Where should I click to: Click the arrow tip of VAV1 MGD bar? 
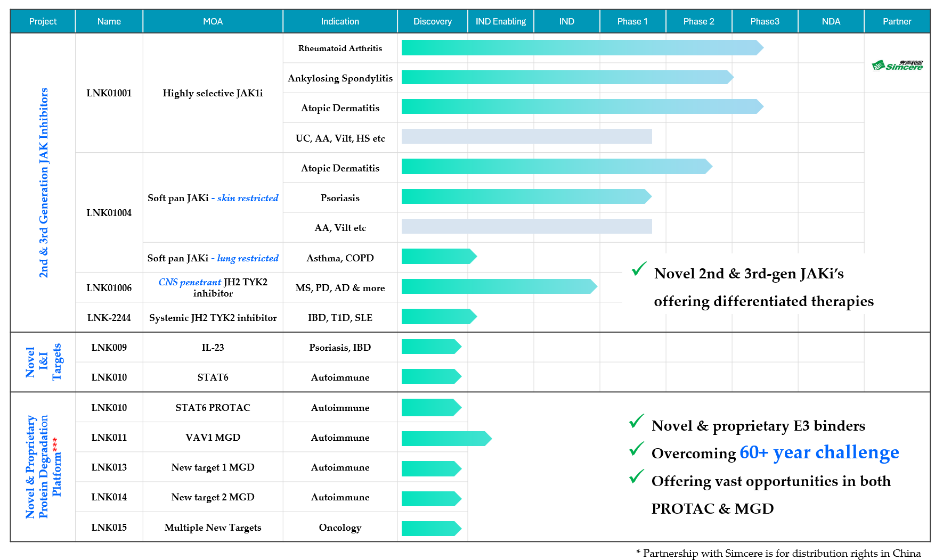click(487, 439)
